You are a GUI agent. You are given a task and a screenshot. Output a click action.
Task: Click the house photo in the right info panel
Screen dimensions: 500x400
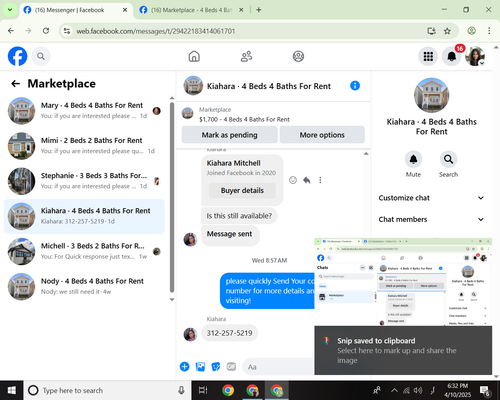pos(431,95)
